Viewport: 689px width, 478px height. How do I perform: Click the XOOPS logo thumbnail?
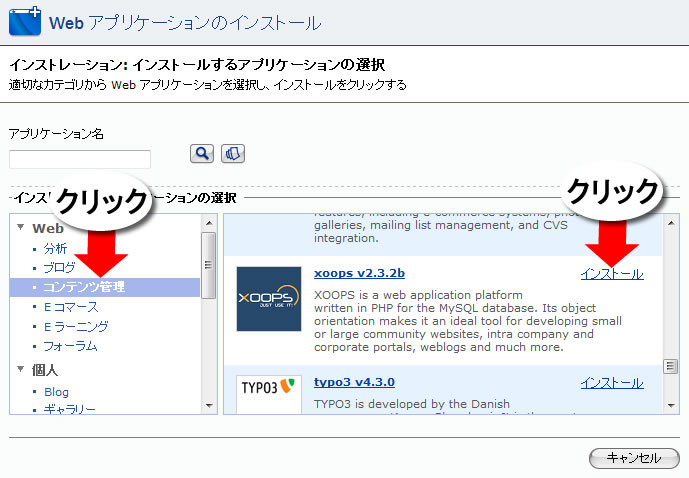[269, 299]
